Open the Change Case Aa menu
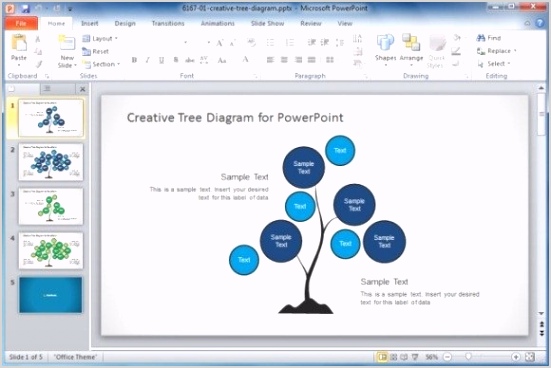The image size is (551, 368). point(222,60)
